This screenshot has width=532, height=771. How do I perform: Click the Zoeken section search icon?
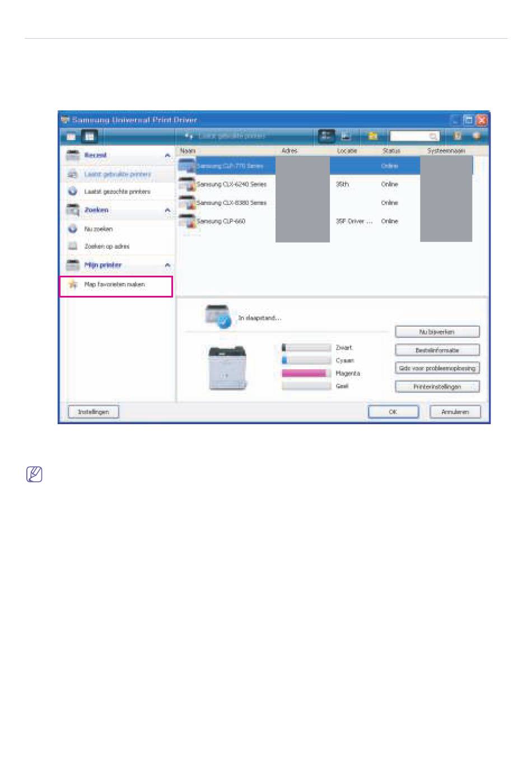click(x=73, y=210)
